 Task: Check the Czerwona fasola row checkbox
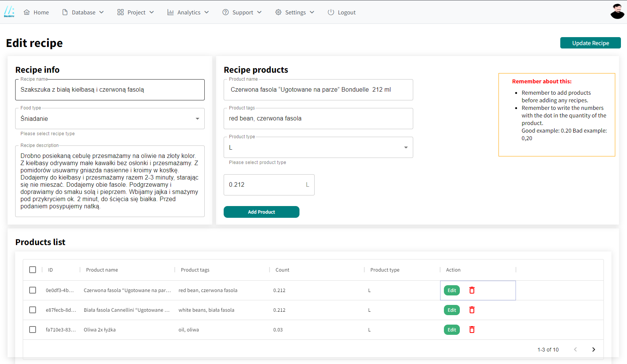[x=33, y=290]
